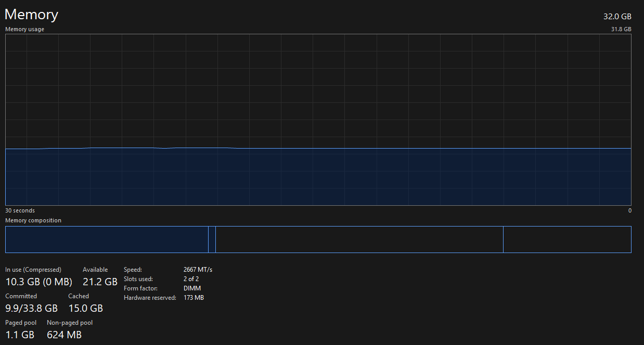The height and width of the screenshot is (345, 644).
Task: Click the 30 seconds axis label
Action: (x=20, y=210)
